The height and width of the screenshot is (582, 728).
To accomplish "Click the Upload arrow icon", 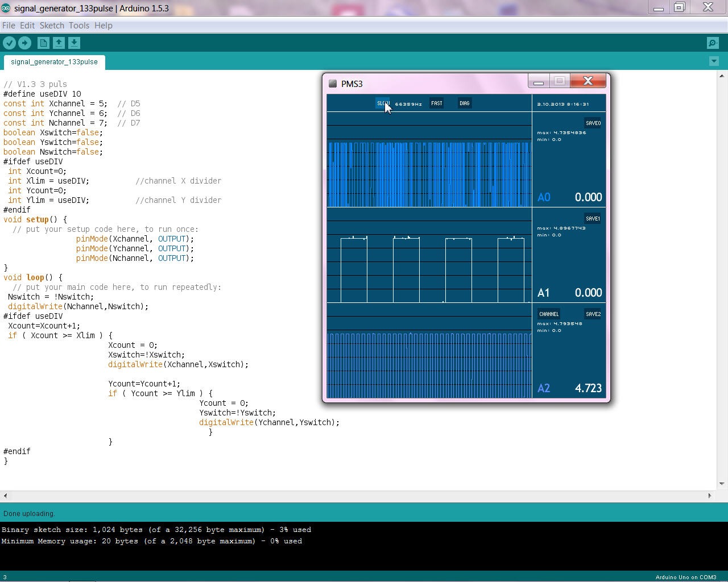I will 24,43.
